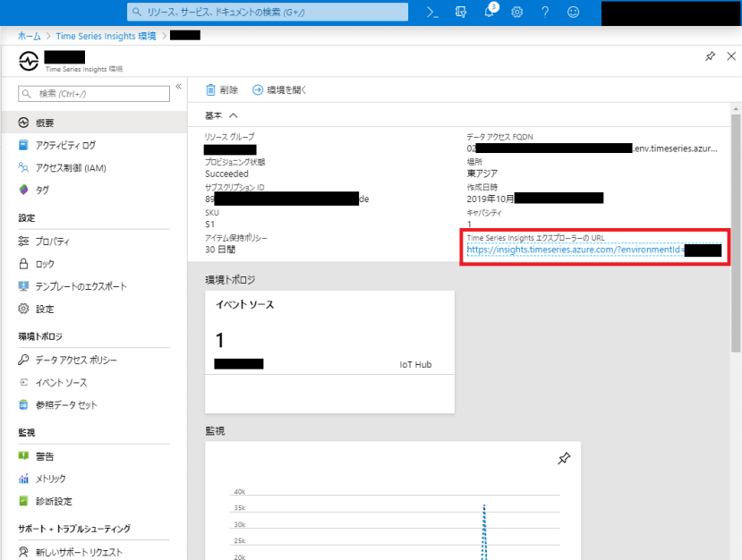Collapse the left menu with double chevron
Viewport: 742px width, 560px height.
click(178, 86)
